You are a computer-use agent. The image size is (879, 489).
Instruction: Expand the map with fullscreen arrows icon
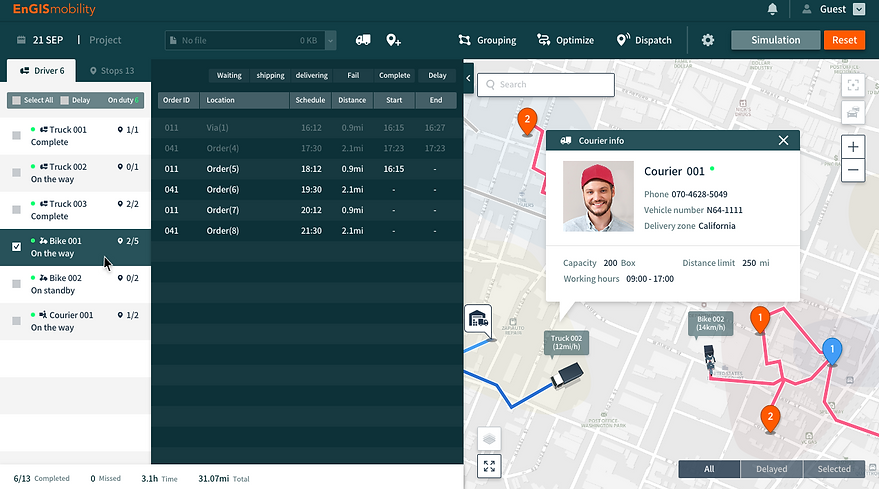489,465
